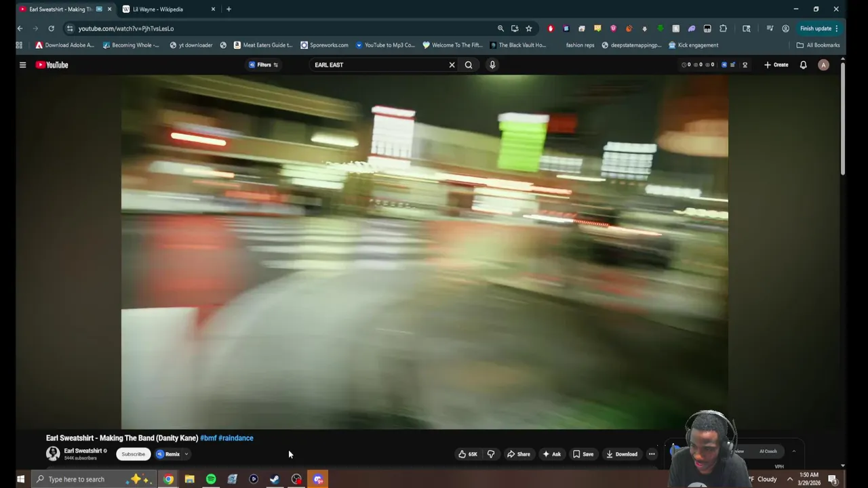Open the account avatar menu
868x488 pixels.
click(x=823, y=65)
